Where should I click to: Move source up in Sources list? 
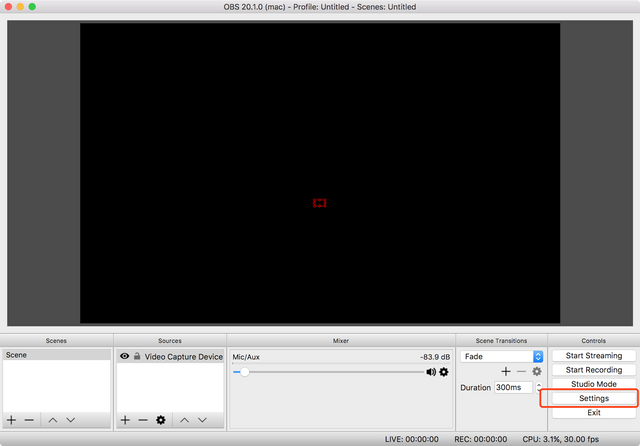184,420
